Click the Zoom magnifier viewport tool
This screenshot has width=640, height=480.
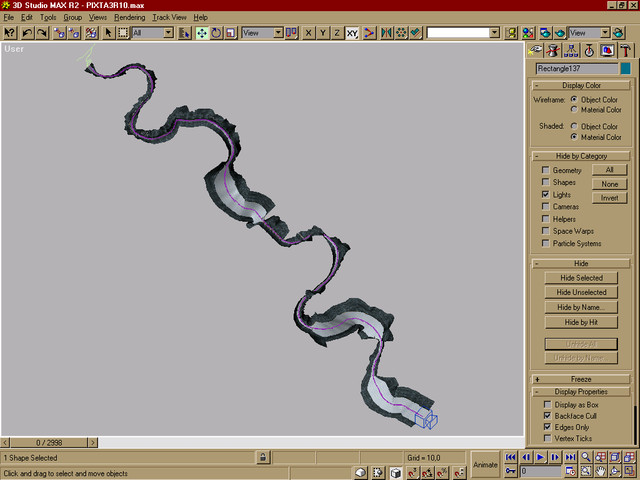tap(586, 457)
